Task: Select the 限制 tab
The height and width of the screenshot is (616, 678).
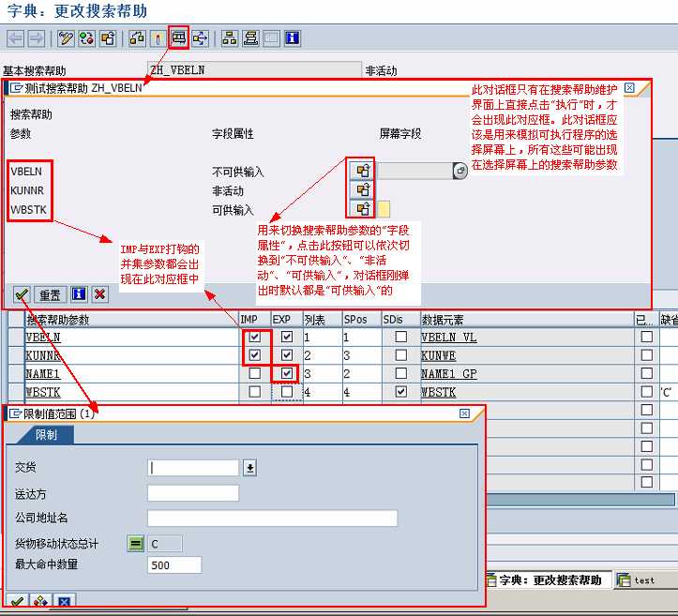Action: (45, 435)
